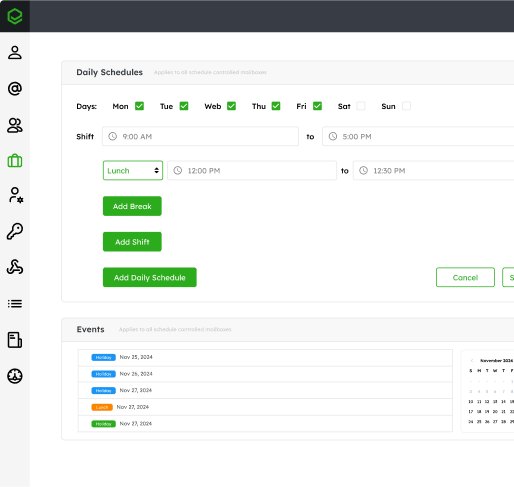Click the Add Break button

[x=132, y=206]
